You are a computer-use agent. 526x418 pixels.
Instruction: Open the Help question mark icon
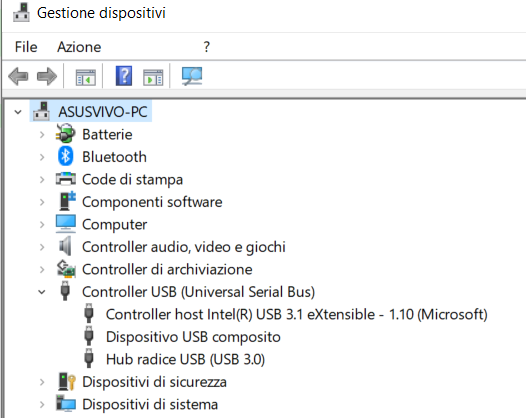[x=124, y=76]
